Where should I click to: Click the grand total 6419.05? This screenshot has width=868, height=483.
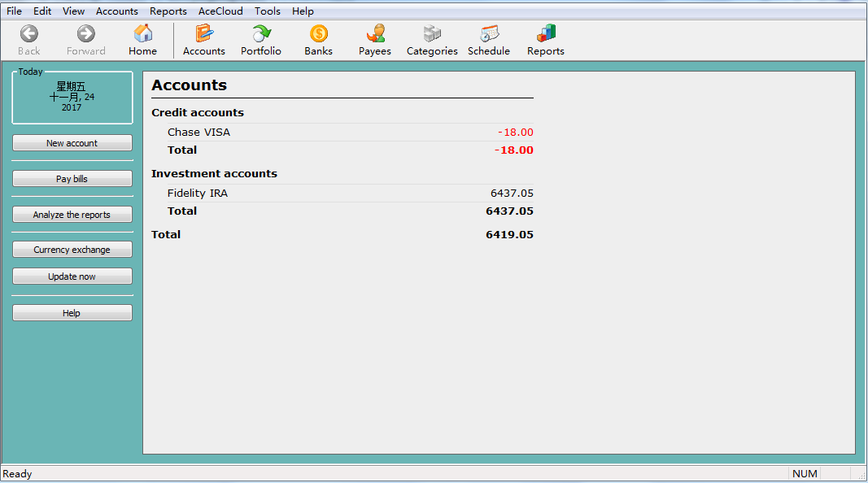[x=509, y=234]
